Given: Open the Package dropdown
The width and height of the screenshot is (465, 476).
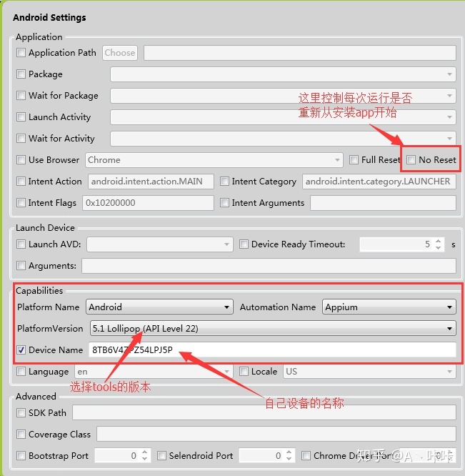Looking at the screenshot, I should (283, 74).
